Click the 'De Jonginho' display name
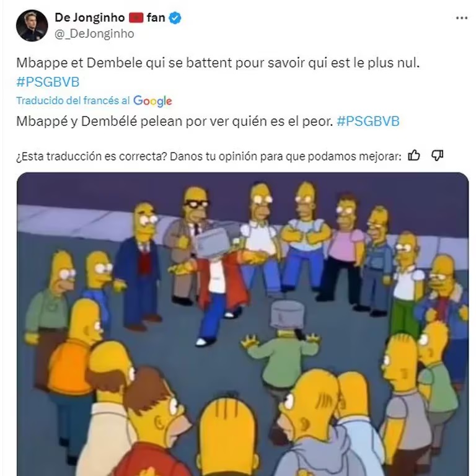This screenshot has width=476, height=476. click(89, 17)
